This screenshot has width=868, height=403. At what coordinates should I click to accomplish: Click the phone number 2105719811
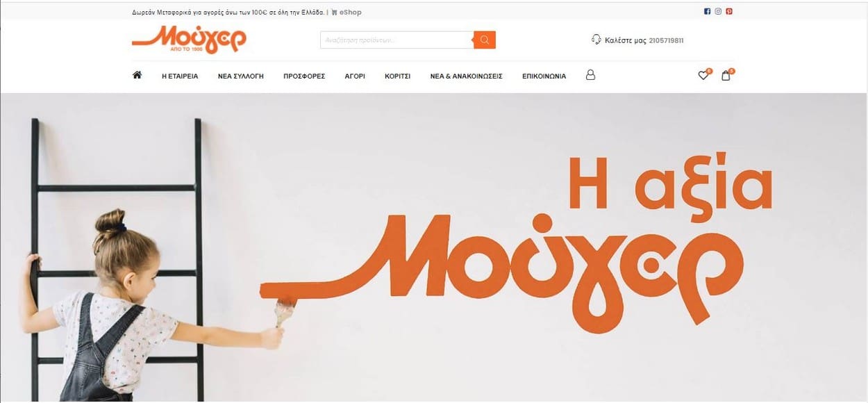tap(666, 40)
